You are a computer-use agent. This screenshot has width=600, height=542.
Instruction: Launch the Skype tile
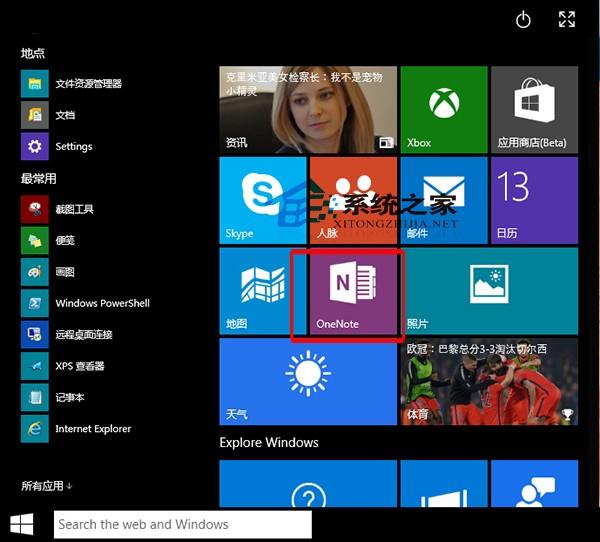click(x=263, y=200)
